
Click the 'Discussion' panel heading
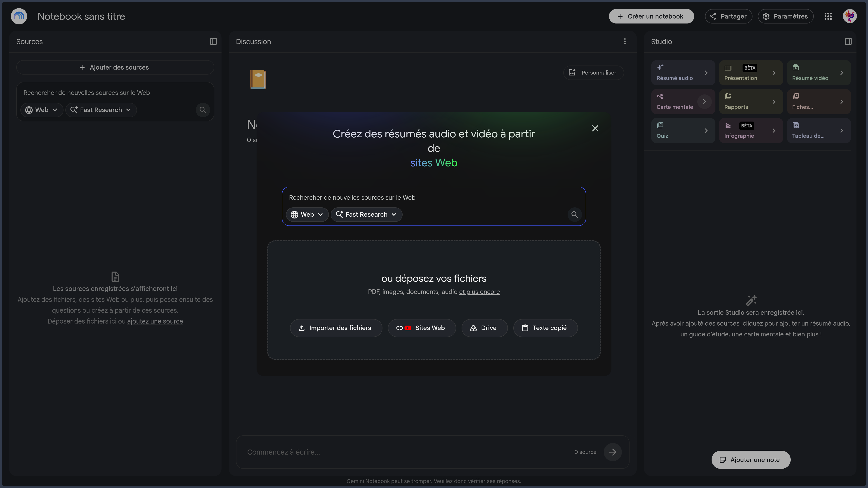click(x=253, y=41)
